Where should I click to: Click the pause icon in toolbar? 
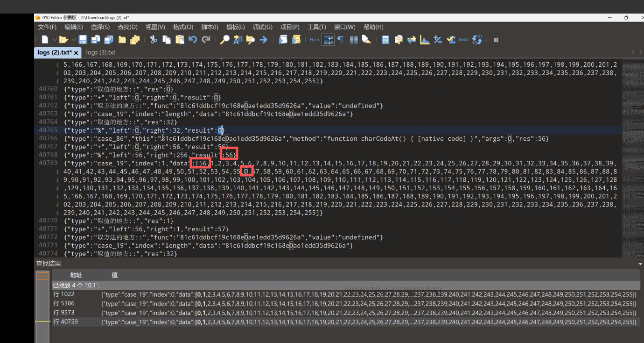(x=496, y=40)
